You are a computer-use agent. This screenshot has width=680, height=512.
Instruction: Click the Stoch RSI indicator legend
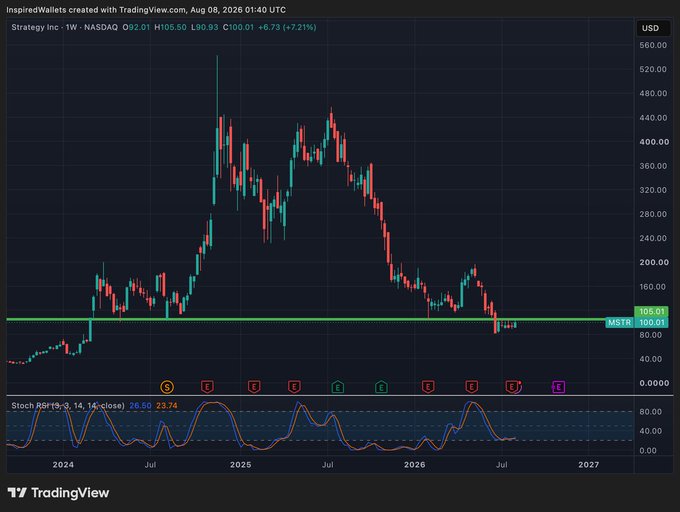click(68, 406)
